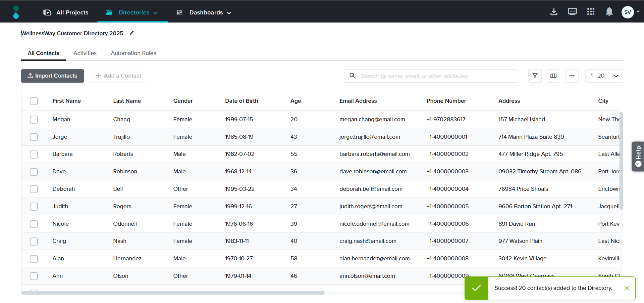644x303 pixels.
Task: Open the notifications bell
Action: [x=609, y=12]
